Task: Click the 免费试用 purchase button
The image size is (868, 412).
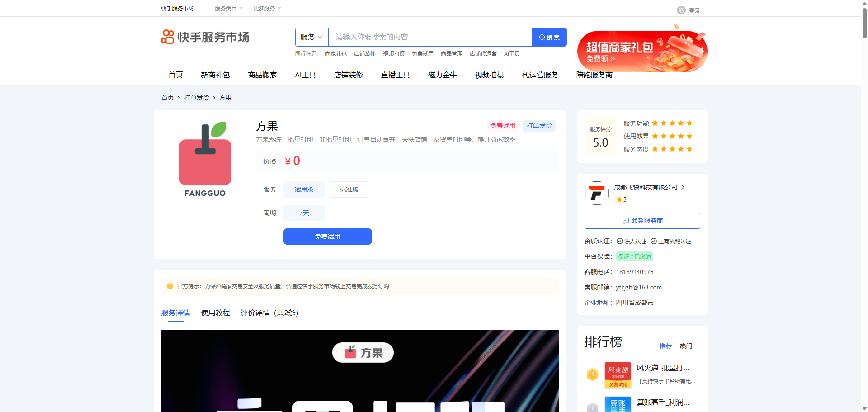Action: click(328, 237)
